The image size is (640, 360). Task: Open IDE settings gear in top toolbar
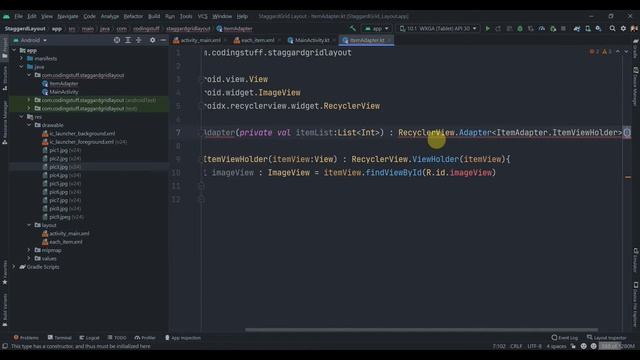pos(623,29)
